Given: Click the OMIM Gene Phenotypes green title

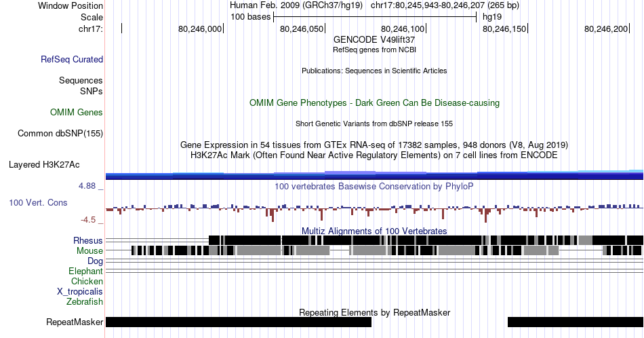Looking at the screenshot, I should pyautogui.click(x=375, y=102).
